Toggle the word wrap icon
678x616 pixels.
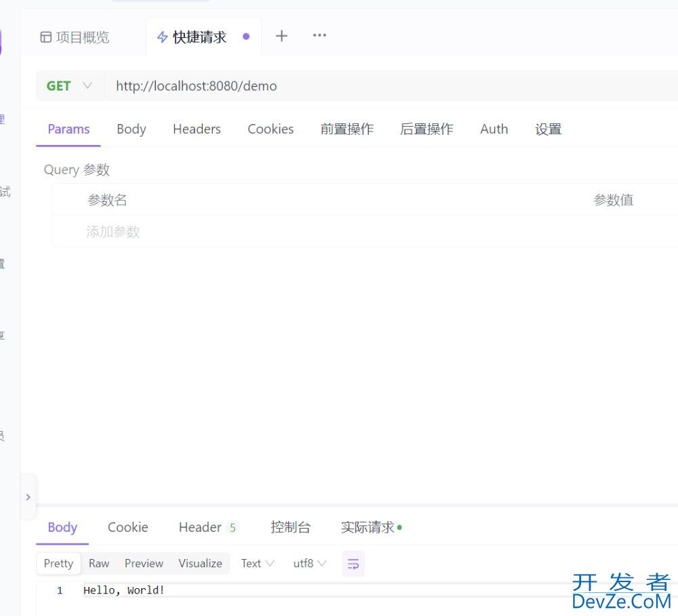pos(353,564)
